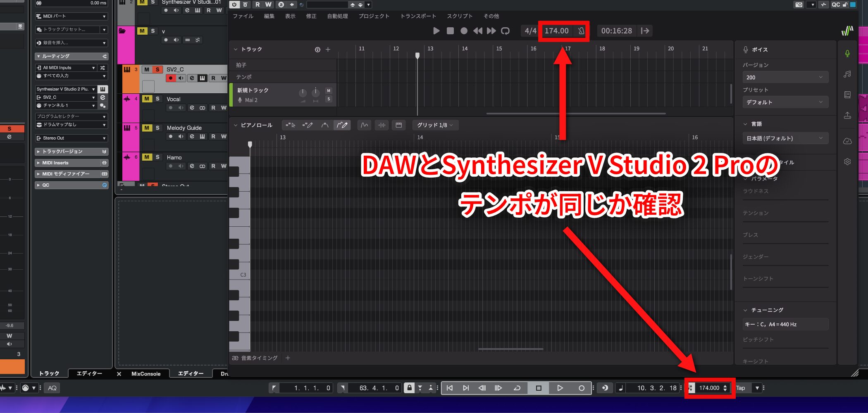
Task: Click Synthesizer V round record button
Action: click(464, 31)
